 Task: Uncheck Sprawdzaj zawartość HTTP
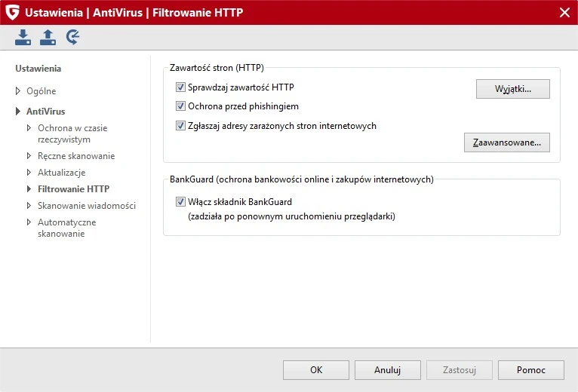pyautogui.click(x=180, y=87)
